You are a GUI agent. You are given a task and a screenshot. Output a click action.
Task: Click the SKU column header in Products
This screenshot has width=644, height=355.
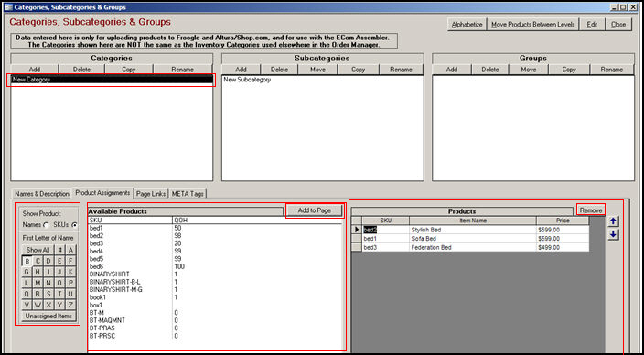point(386,221)
